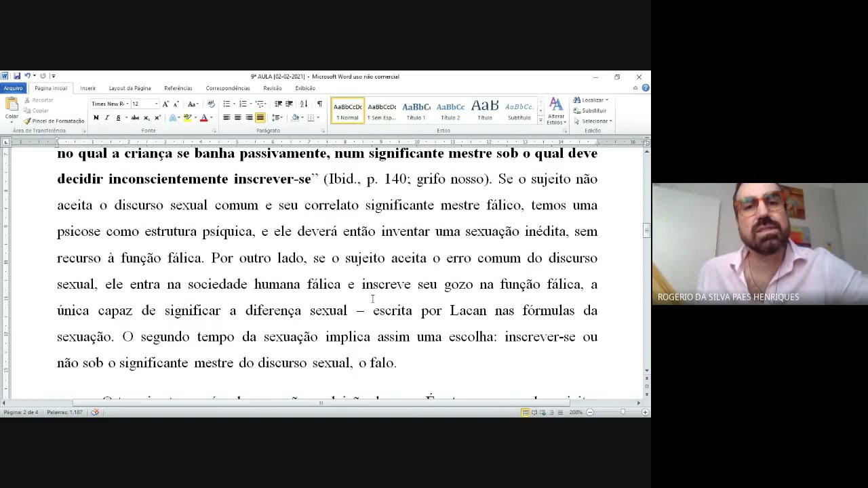
Task: Toggle subscript formatting
Action: [146, 118]
